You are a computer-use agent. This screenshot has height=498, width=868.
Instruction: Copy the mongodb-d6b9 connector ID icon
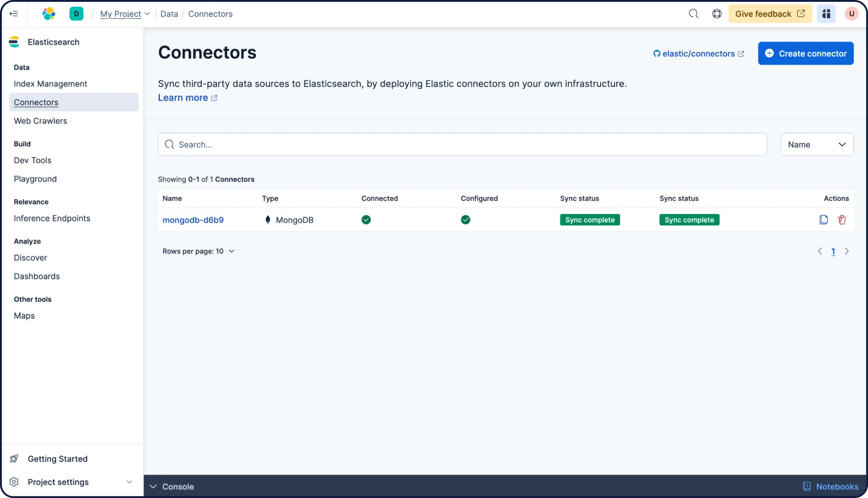[823, 220]
